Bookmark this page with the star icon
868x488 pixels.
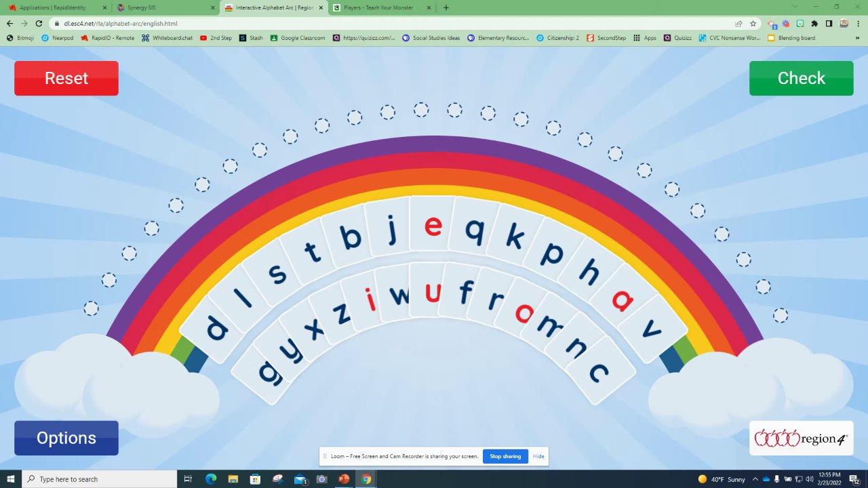753,23
